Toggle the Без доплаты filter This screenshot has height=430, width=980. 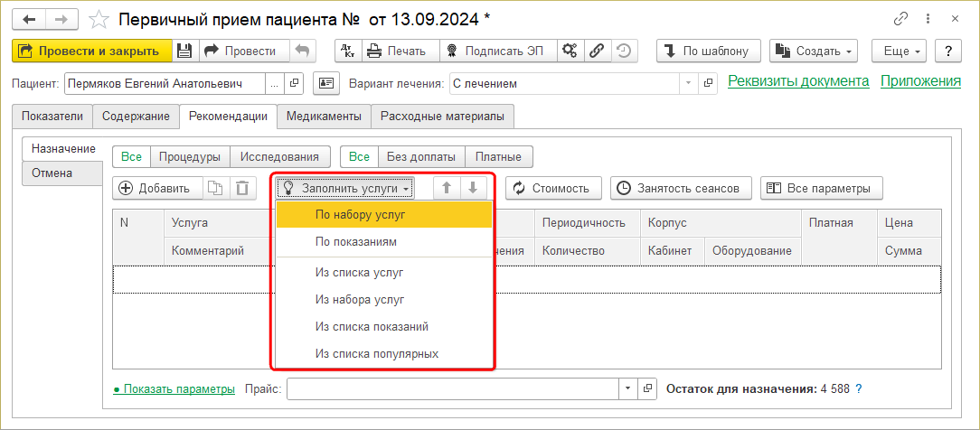pyautogui.click(x=420, y=156)
